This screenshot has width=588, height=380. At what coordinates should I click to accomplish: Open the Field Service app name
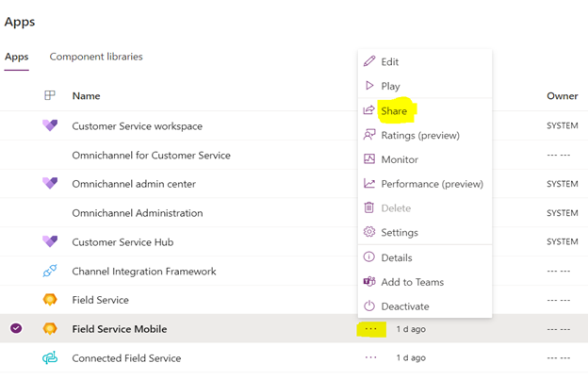101,300
